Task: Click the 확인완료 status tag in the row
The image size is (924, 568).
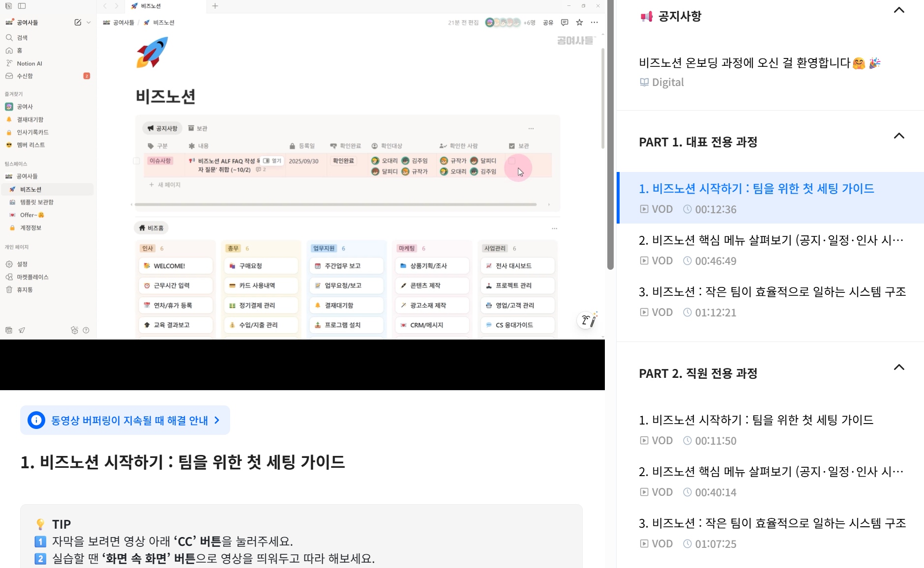Action: (x=343, y=161)
